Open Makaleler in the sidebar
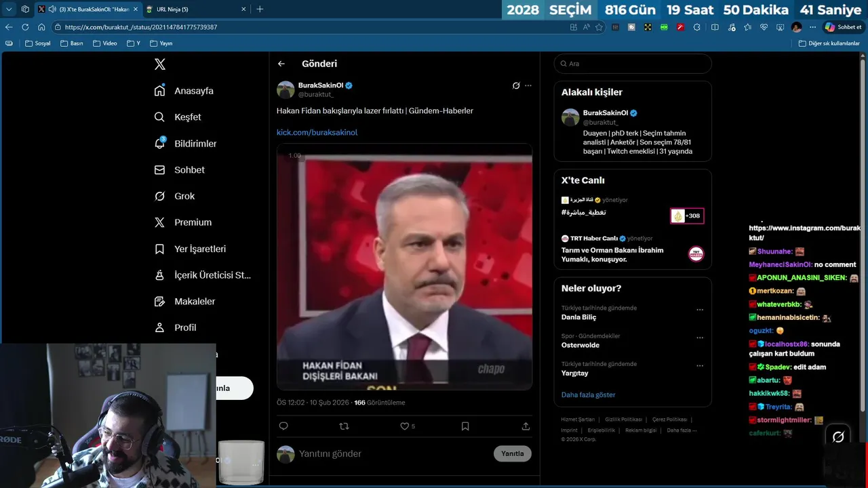The image size is (868, 488). [184, 302]
